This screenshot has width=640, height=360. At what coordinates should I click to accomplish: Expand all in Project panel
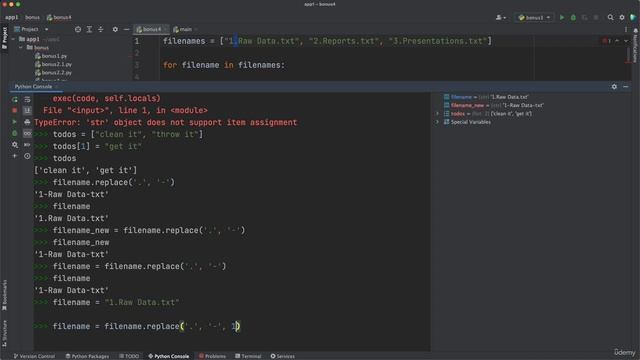tap(89, 29)
